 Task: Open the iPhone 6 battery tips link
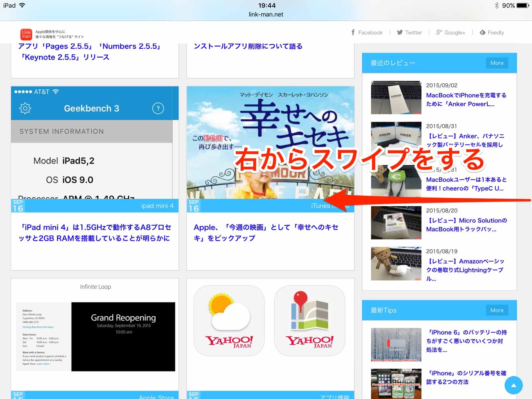pos(466,341)
